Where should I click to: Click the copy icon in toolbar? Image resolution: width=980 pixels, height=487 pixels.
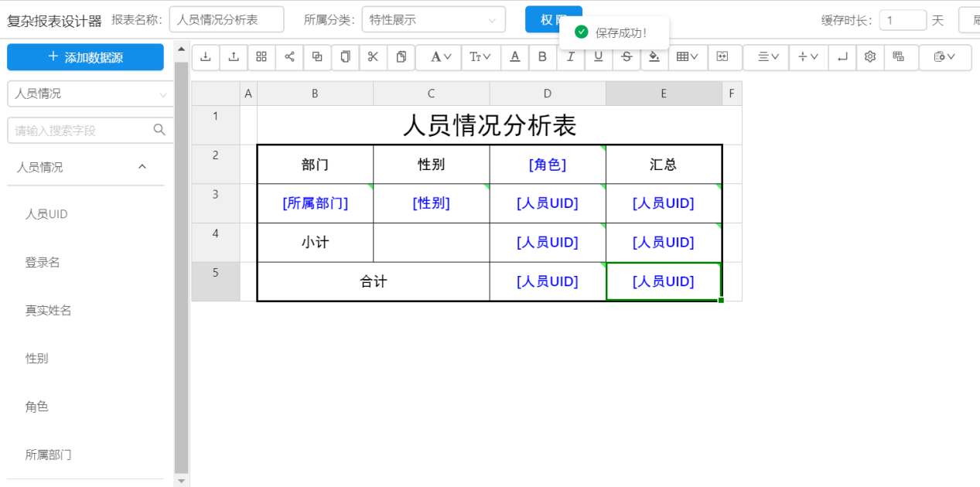345,57
